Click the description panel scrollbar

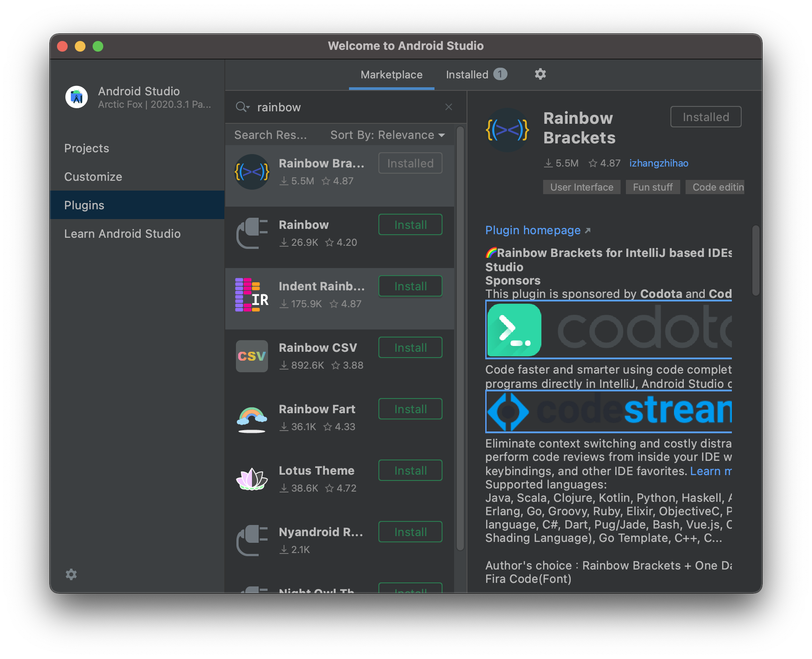click(x=755, y=260)
